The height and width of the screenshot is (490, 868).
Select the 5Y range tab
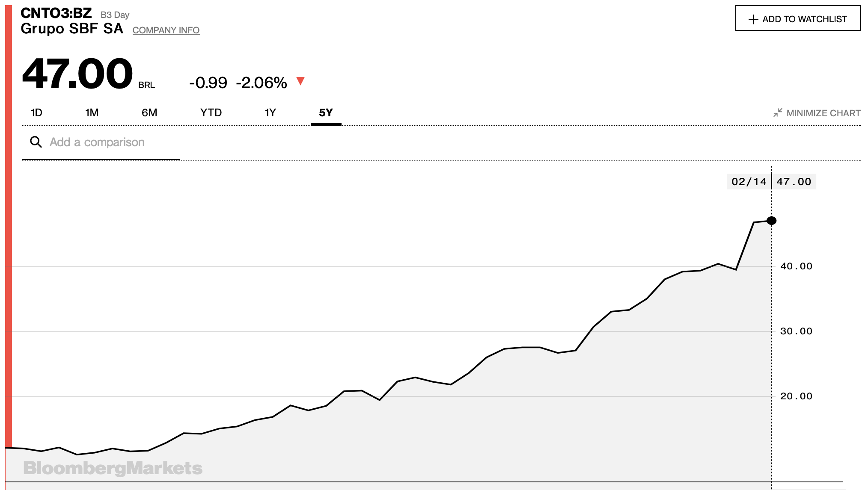[x=326, y=113]
